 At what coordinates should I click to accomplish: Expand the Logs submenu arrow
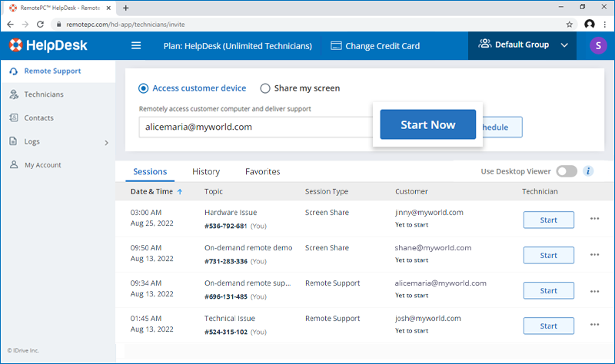(x=107, y=142)
